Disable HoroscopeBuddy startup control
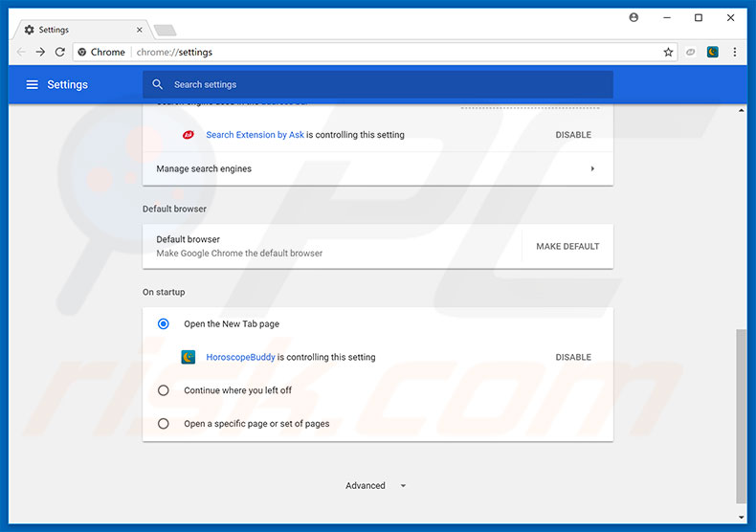Viewport: 756px width, 532px height. [x=573, y=357]
